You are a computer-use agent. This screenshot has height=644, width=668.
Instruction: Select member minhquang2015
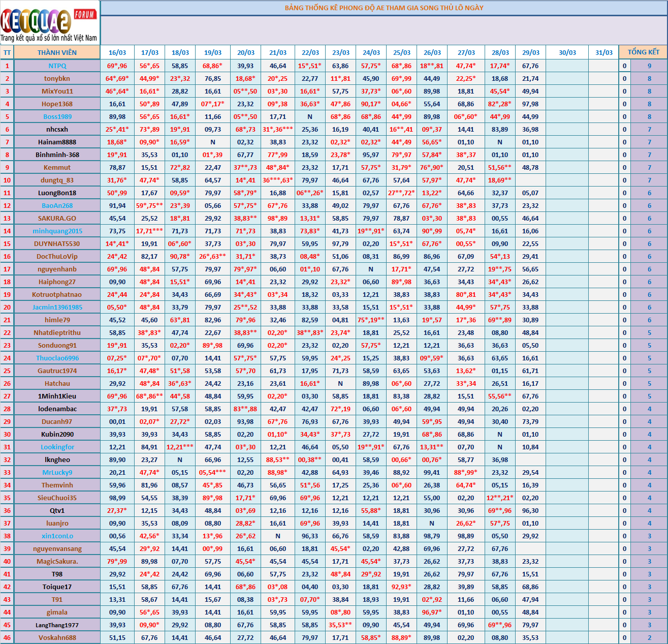(x=57, y=231)
